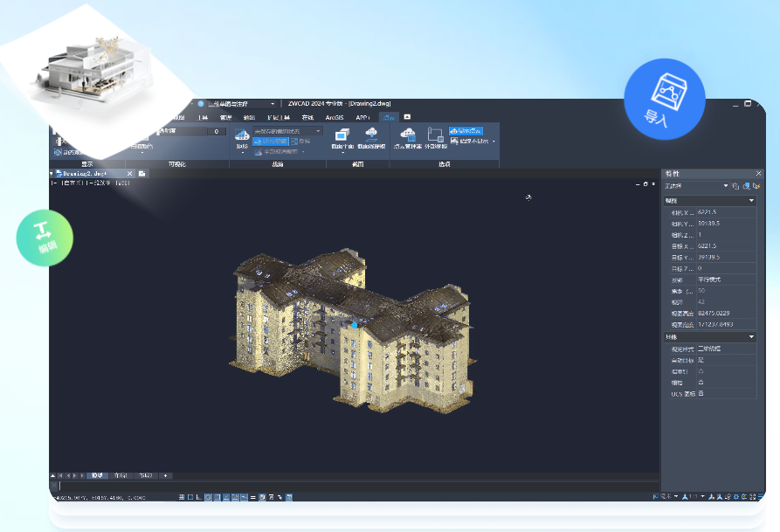Toggle lineweight display in status bar
Screen dimensions: 780x532
click(253, 497)
